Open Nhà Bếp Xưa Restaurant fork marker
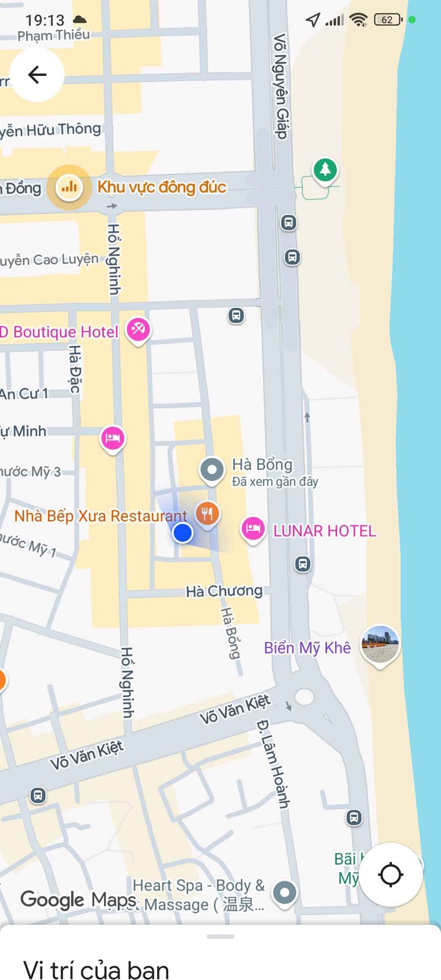Screen dimensions: 441x980 (x=208, y=514)
